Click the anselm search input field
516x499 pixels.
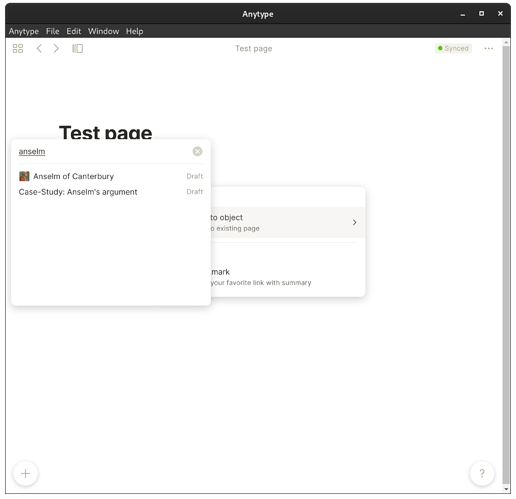103,151
